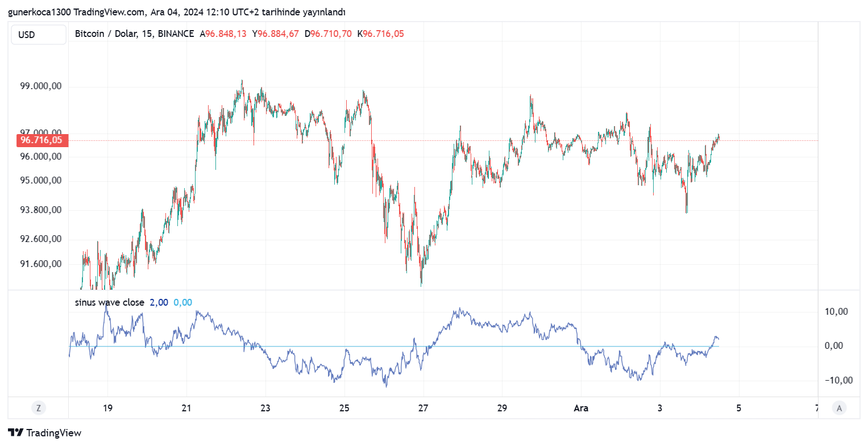Open the TradingView.com link in header
868x446 pixels.
pyautogui.click(x=109, y=12)
